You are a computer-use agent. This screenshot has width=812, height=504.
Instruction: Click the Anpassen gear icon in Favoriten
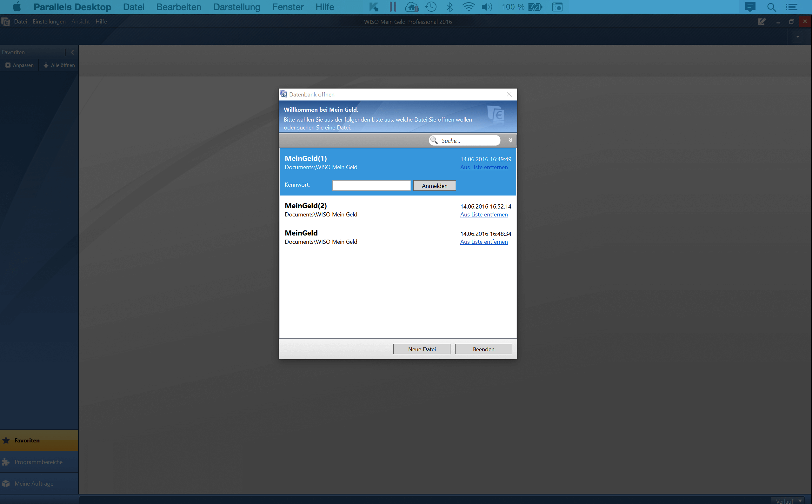pyautogui.click(x=8, y=65)
